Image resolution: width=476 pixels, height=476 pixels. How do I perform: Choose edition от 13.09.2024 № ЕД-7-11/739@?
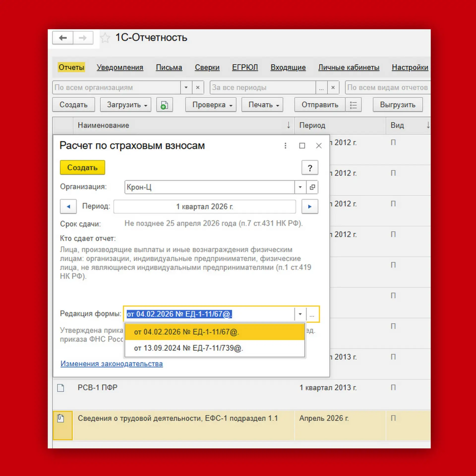[215, 348]
